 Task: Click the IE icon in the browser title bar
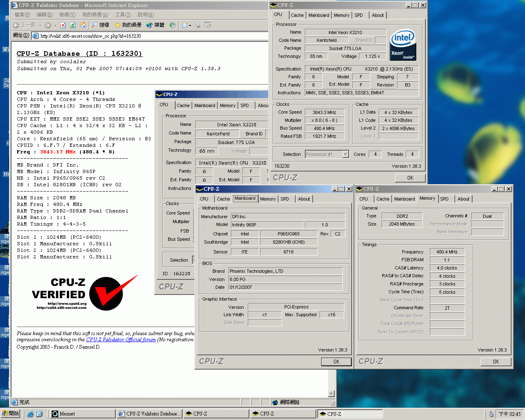[15, 5]
